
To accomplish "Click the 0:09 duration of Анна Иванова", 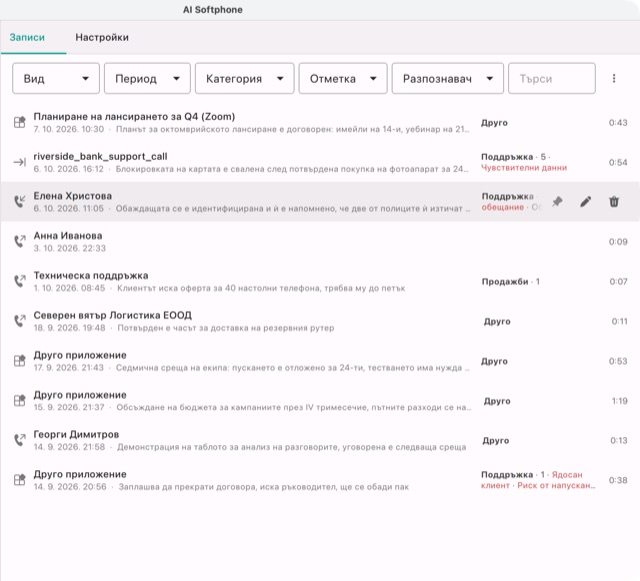I will pyautogui.click(x=618, y=242).
